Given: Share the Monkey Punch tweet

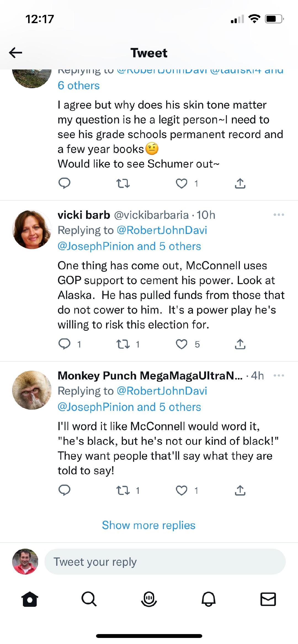Looking at the screenshot, I should point(240,491).
